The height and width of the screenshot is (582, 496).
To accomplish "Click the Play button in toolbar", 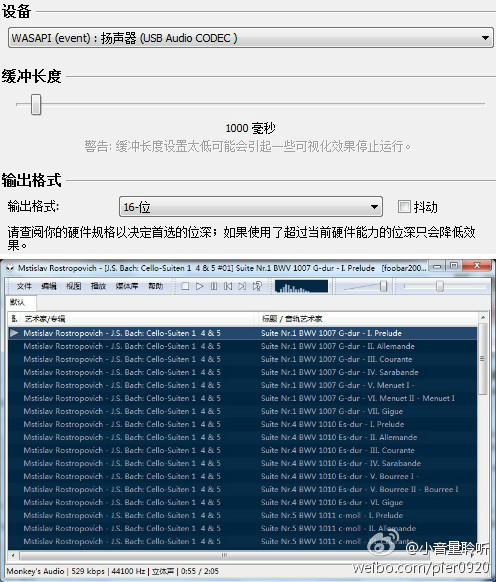I will tap(199, 286).
